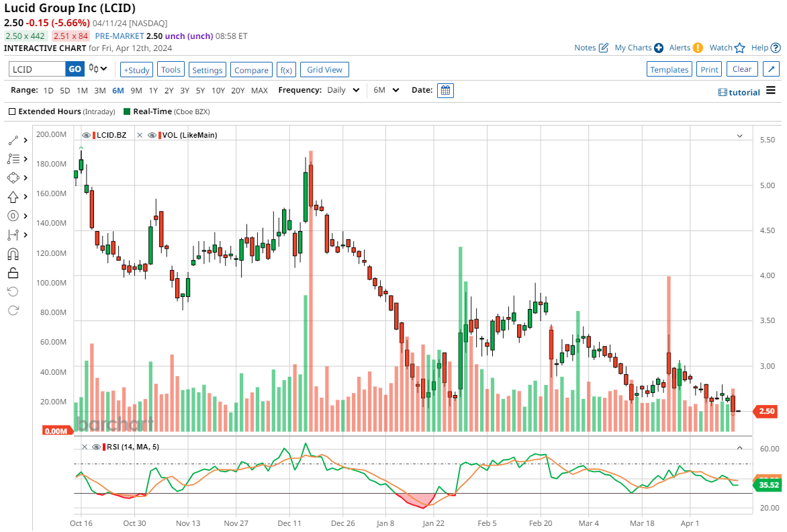787x532 pixels.
Task: Click the lock drawings padlock icon
Action: (13, 273)
